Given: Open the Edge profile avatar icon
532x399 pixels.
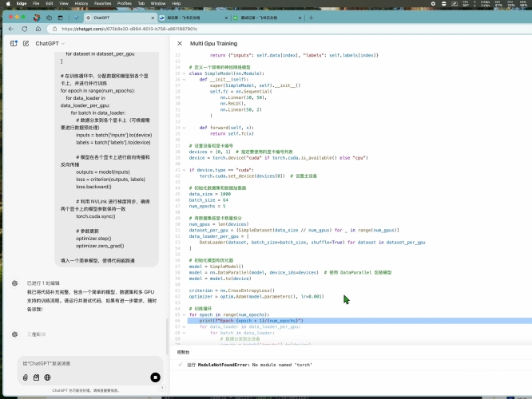Looking at the screenshot, I should point(37,18).
